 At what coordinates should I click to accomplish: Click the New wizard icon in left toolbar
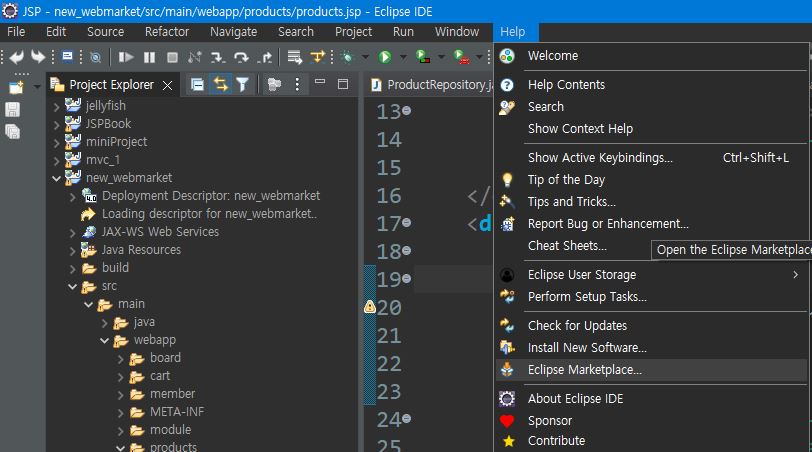click(x=16, y=87)
